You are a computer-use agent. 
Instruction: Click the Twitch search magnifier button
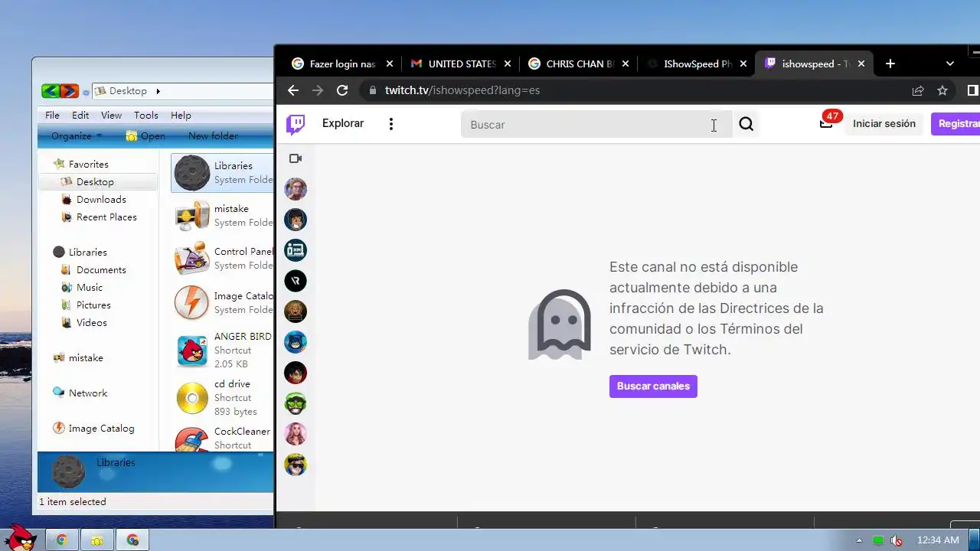[x=746, y=124]
